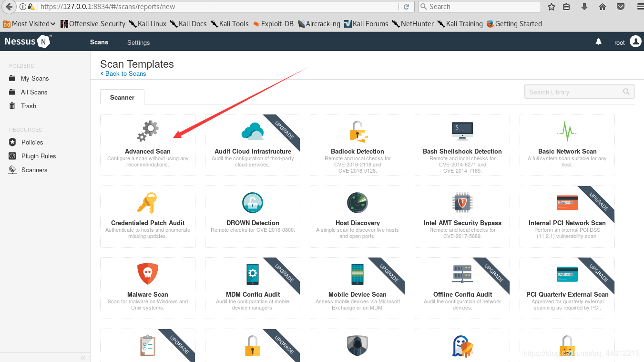Select the Intel AMT Security Bypass chip icon

(462, 203)
